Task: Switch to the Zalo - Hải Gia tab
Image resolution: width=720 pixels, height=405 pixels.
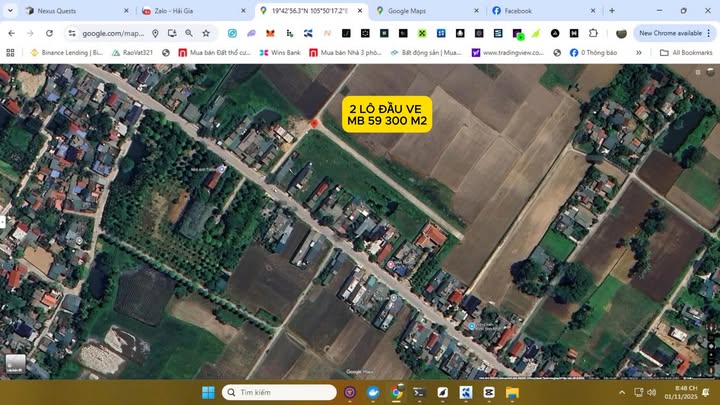Action: click(x=193, y=11)
